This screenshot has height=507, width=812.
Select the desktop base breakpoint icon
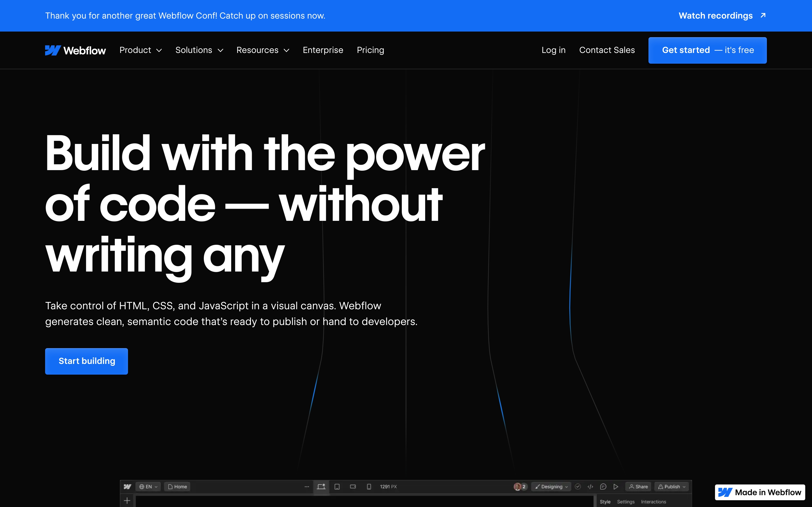coord(321,486)
